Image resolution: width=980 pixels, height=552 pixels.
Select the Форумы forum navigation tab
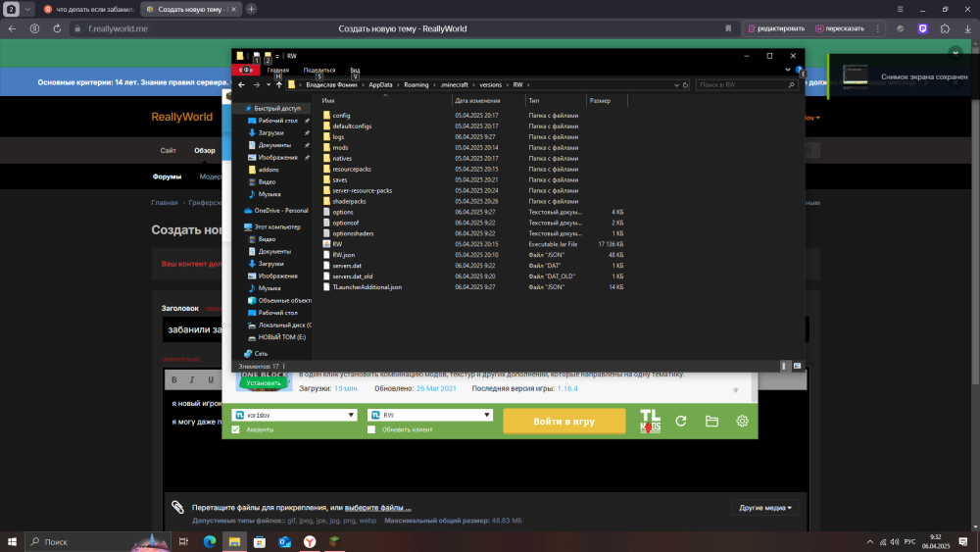click(x=167, y=176)
